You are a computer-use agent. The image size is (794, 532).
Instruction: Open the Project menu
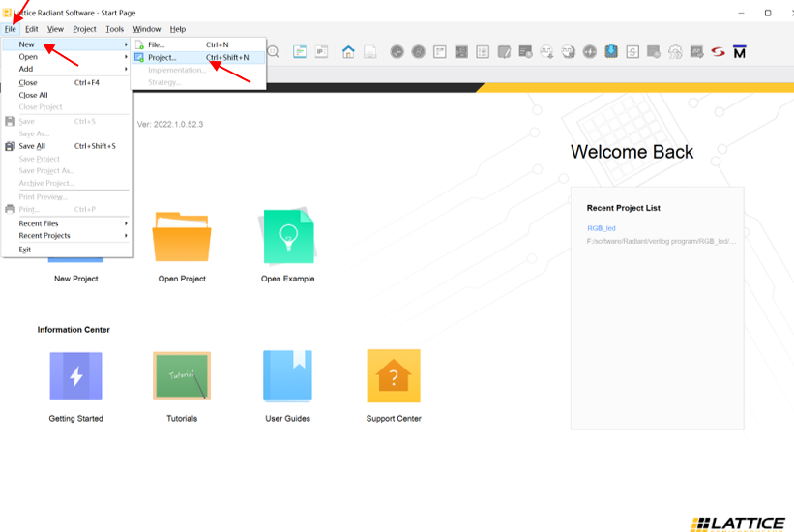click(x=84, y=29)
